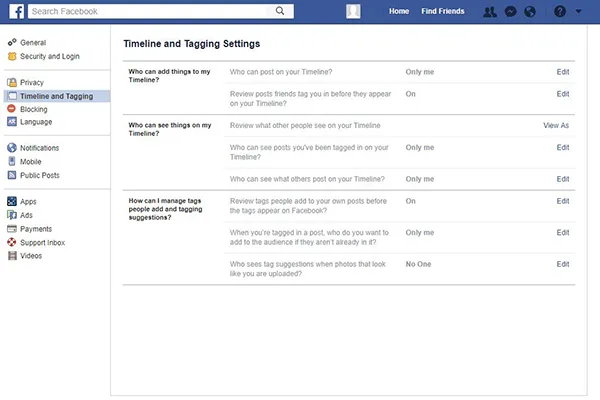Click the Timeline and Tagging sidebar icon
600x400 pixels.
tap(12, 96)
